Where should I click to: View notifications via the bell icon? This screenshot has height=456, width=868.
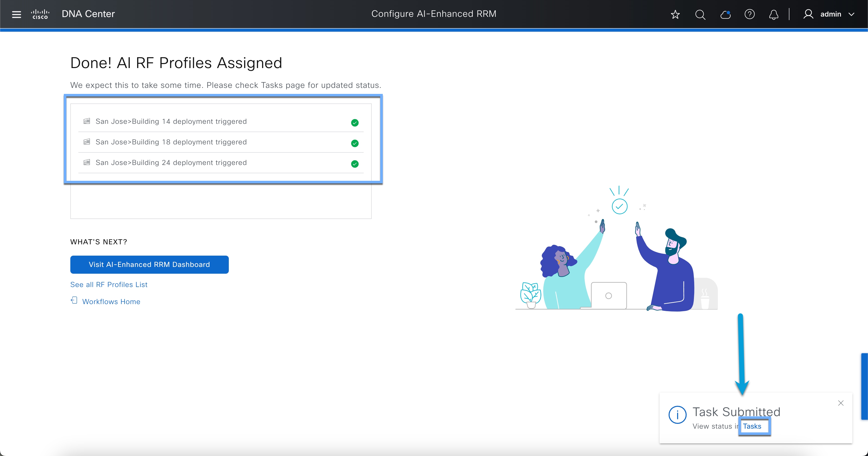(774, 15)
